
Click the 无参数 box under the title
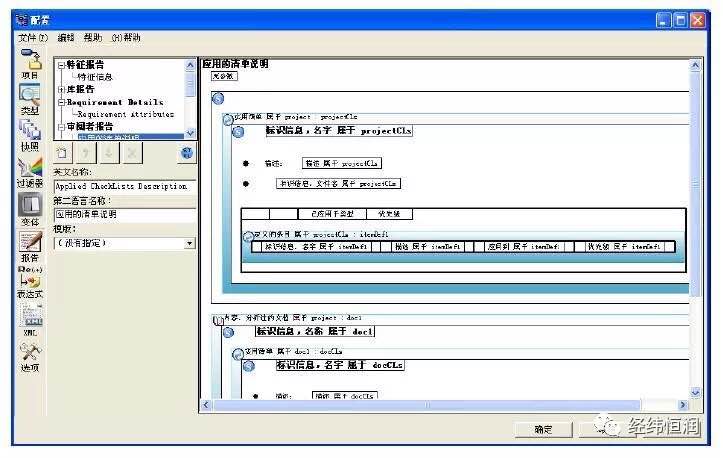[224, 76]
